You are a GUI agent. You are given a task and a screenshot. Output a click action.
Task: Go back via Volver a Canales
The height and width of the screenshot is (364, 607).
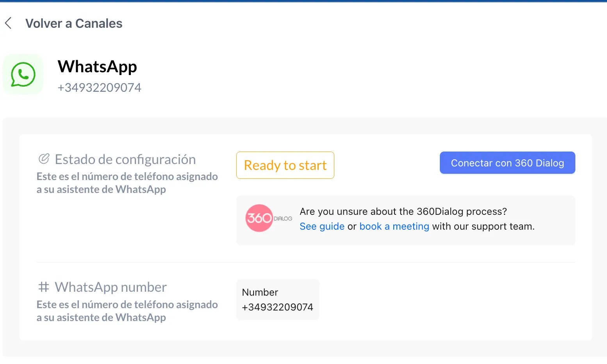[74, 23]
